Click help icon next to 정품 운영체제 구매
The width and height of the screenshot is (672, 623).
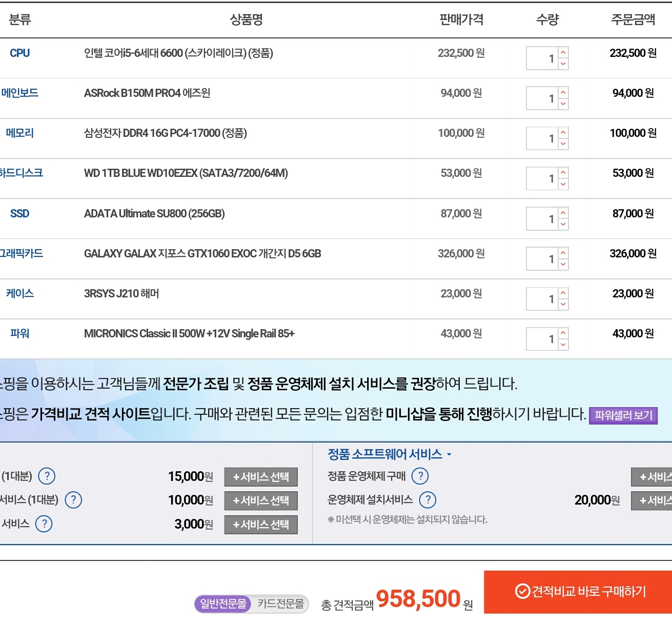[x=420, y=476]
